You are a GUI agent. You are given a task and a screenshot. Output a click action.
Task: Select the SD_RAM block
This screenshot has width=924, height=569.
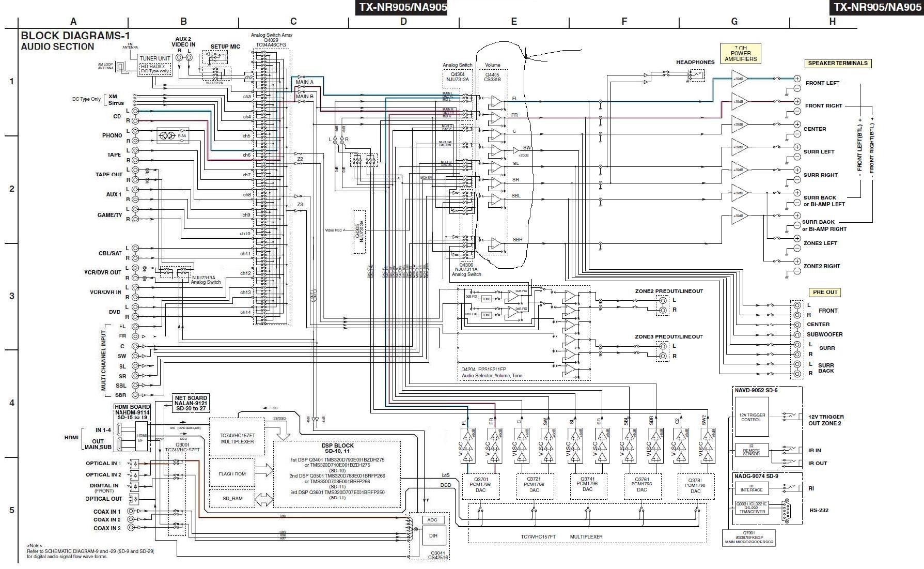point(232,499)
